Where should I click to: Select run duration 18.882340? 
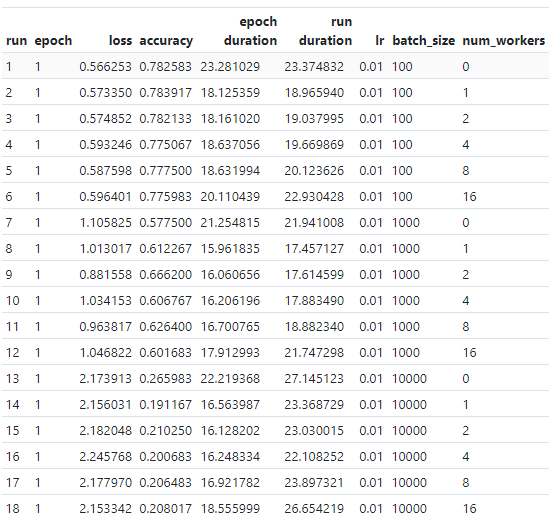pos(314,327)
